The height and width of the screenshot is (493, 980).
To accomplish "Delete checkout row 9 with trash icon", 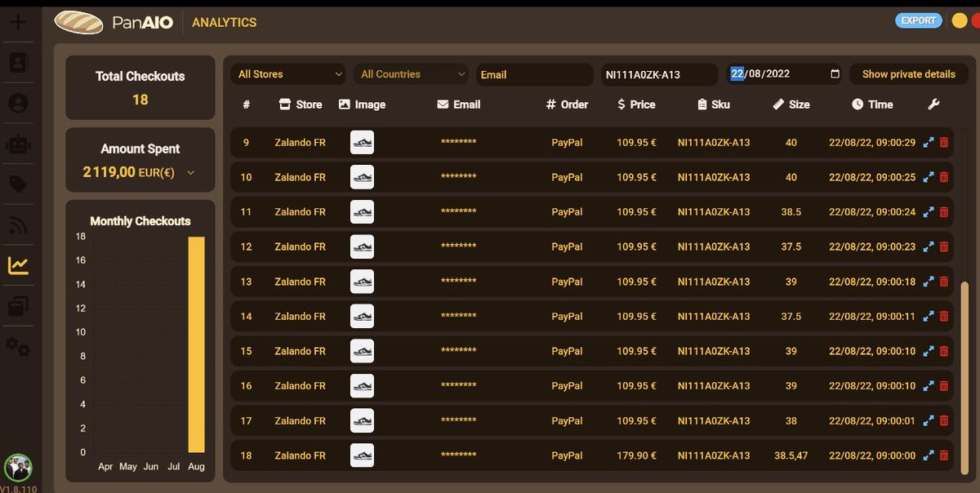I will click(944, 143).
